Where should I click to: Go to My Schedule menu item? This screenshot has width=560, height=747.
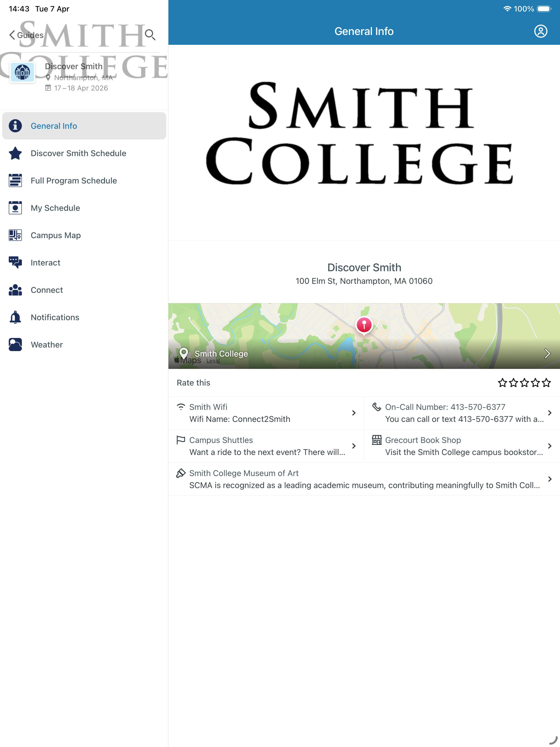tap(84, 208)
